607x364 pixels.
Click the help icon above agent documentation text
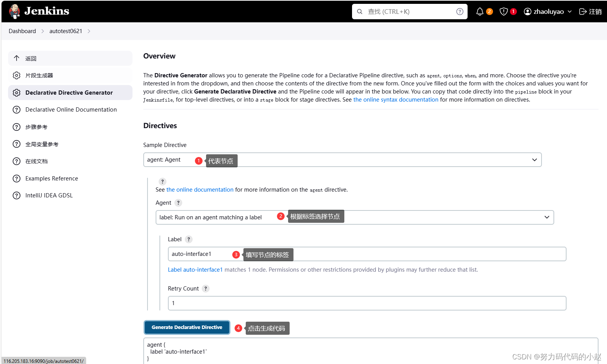pyautogui.click(x=163, y=182)
